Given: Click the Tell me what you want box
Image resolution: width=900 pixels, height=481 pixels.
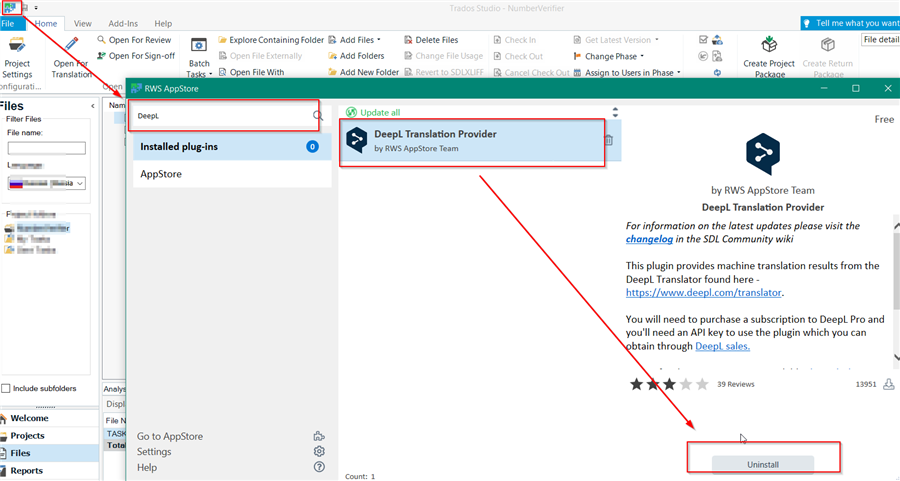Looking at the screenshot, I should click(x=851, y=24).
